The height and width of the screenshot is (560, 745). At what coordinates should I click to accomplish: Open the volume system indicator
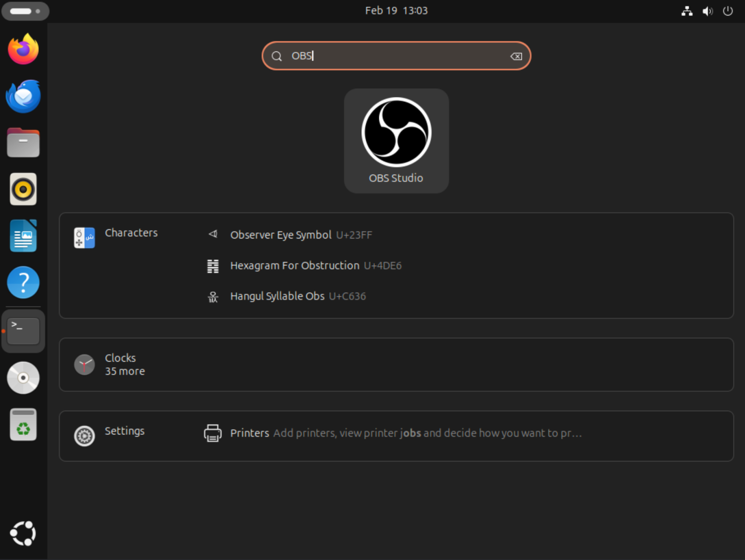click(x=708, y=11)
